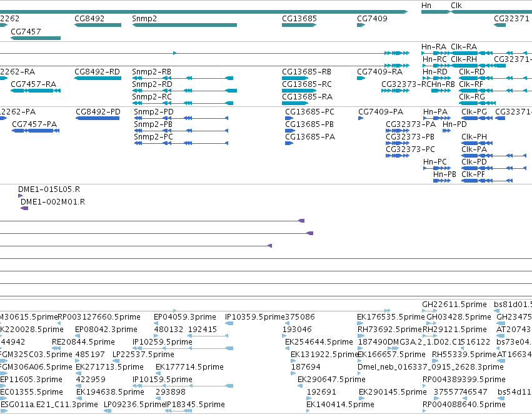Screen dimensions: 532x414
Task: Open EST EK140414.5prime
Action: [340, 405]
